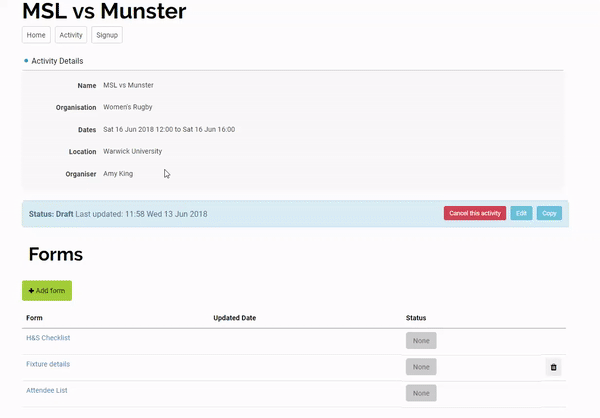Click the dates value 'Sat 16 Jun 2018 12:00'
The height and width of the screenshot is (418, 600).
pos(138,129)
